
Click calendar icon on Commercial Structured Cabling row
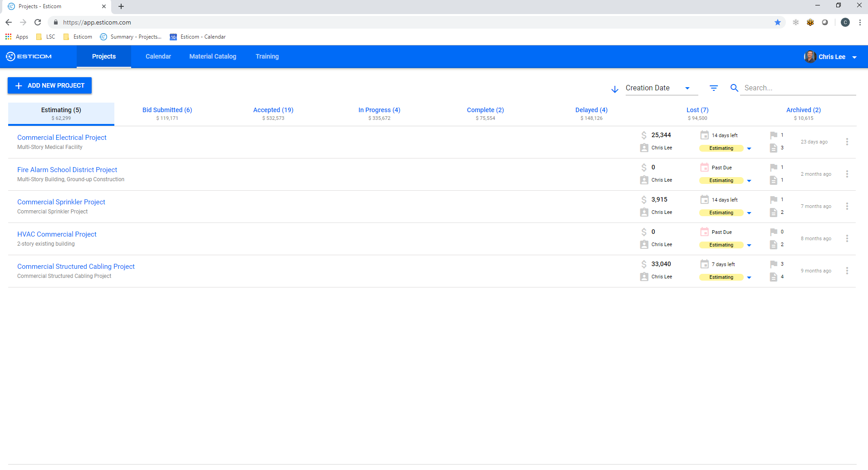point(704,264)
